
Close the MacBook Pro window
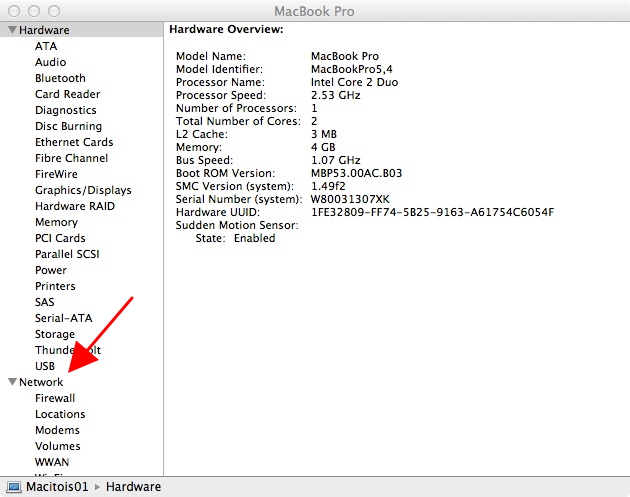(14, 11)
